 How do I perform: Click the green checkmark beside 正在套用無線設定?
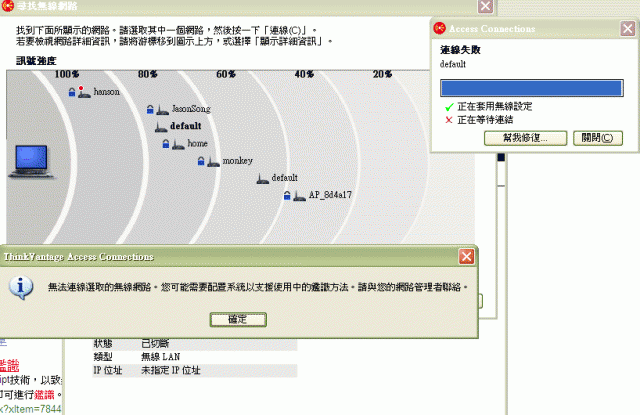coord(449,107)
